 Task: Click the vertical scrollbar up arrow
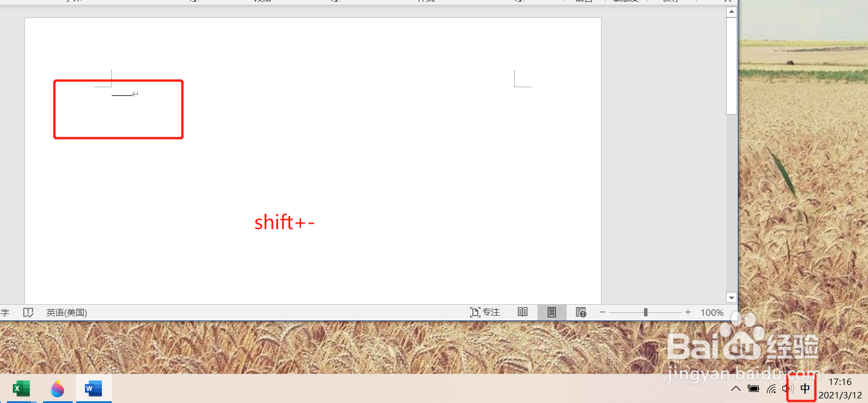coord(731,12)
